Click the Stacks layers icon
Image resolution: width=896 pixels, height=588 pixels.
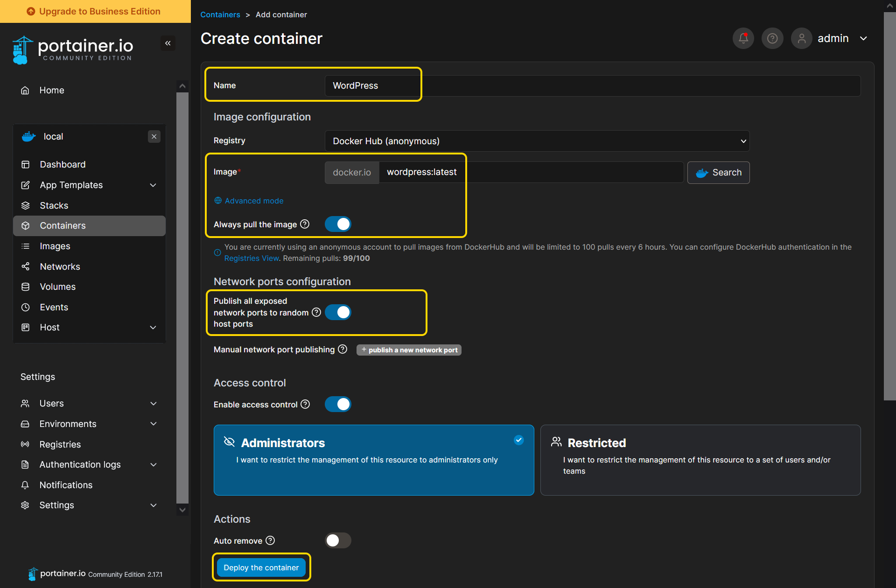(x=26, y=206)
